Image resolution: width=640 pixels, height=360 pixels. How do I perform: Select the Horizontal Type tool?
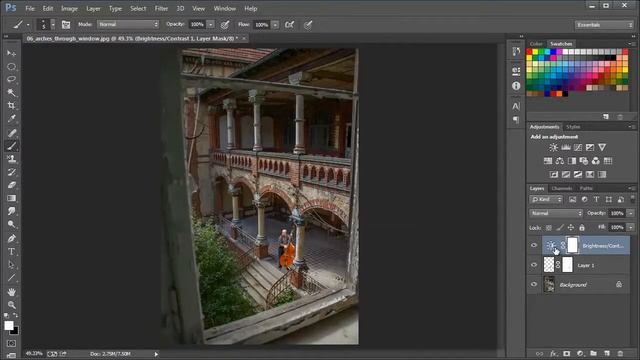tap(11, 251)
